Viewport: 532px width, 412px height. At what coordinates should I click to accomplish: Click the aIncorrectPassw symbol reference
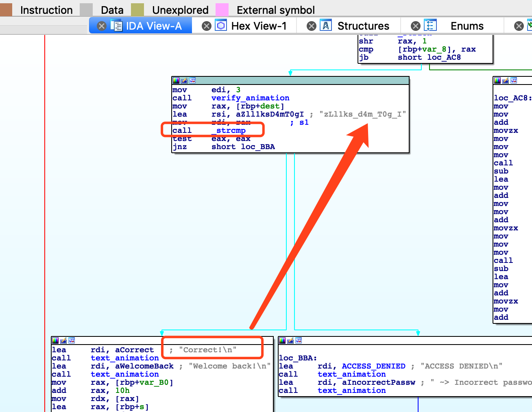coord(379,382)
